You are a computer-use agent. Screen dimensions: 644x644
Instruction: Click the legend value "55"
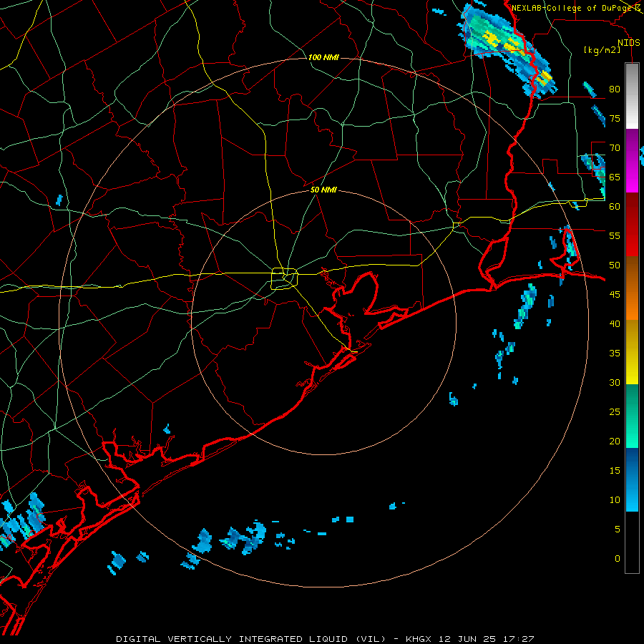pos(615,235)
